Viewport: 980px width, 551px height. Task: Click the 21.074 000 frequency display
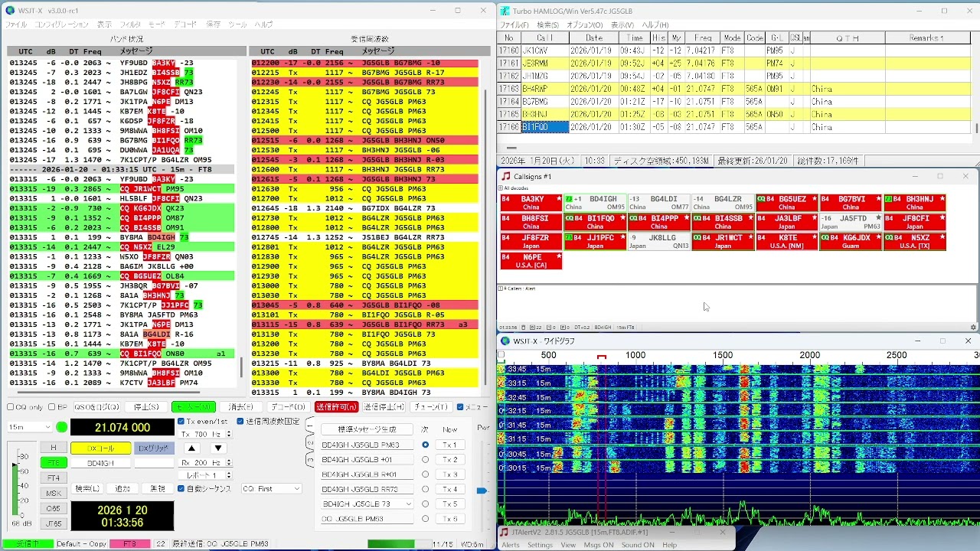tap(122, 428)
